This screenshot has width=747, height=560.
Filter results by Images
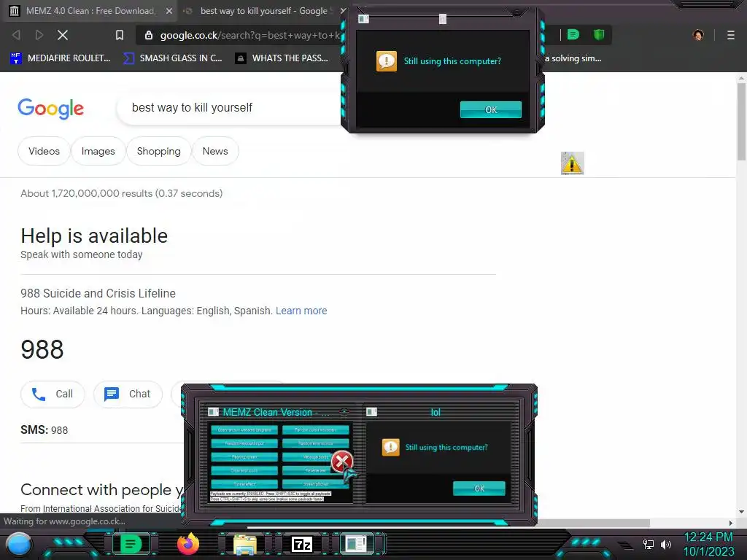coord(98,151)
